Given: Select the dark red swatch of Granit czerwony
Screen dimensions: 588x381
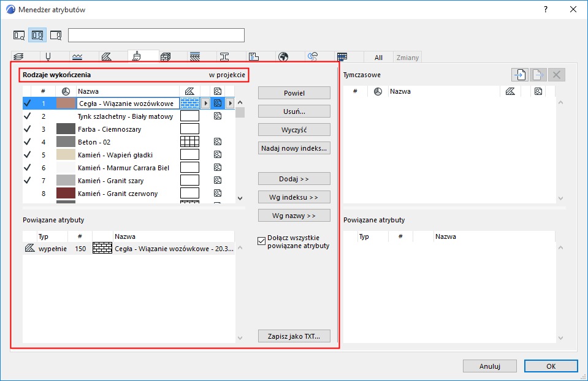Looking at the screenshot, I should click(66, 194).
